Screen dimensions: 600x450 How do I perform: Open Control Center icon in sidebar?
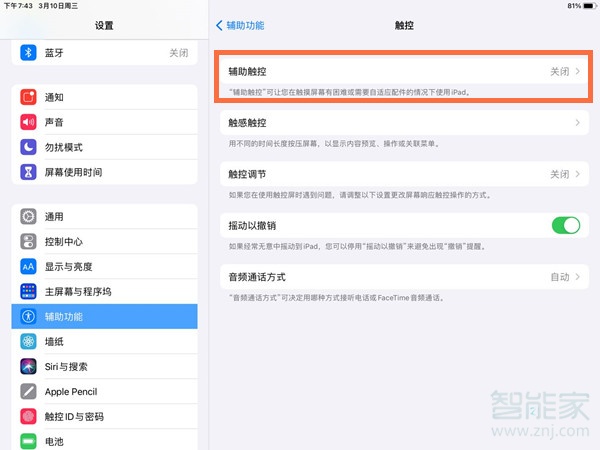pos(28,241)
